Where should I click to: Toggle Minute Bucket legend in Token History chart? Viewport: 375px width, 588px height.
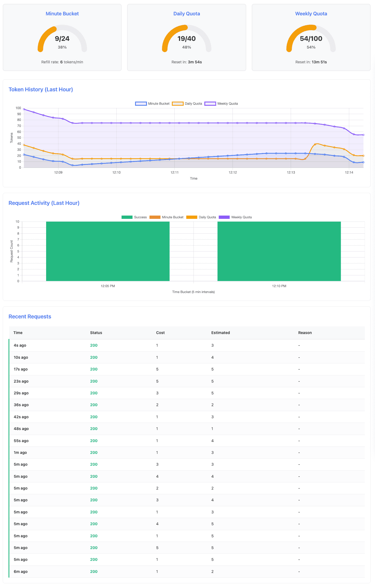152,104
